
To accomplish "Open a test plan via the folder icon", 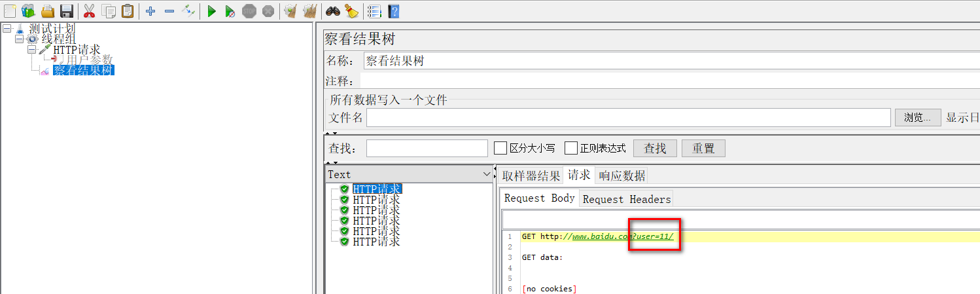I will [x=47, y=10].
